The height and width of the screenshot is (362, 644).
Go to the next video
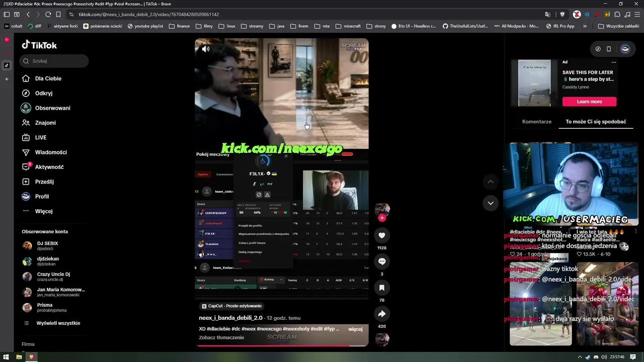(491, 203)
